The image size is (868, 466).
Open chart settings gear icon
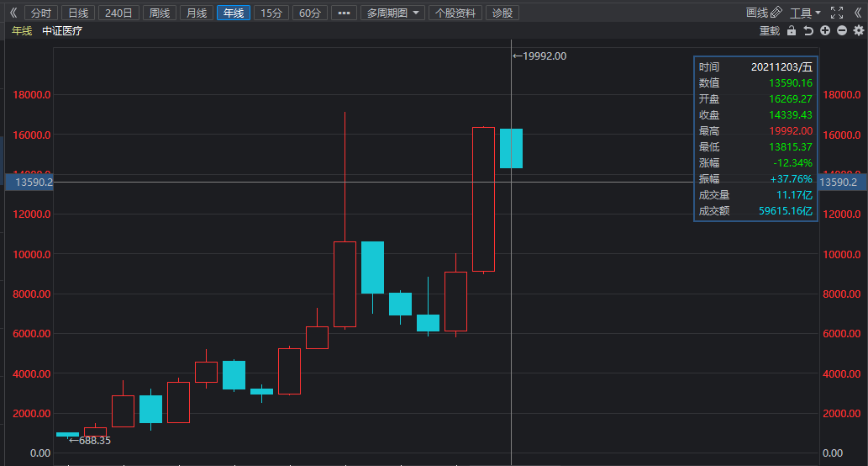(x=859, y=31)
